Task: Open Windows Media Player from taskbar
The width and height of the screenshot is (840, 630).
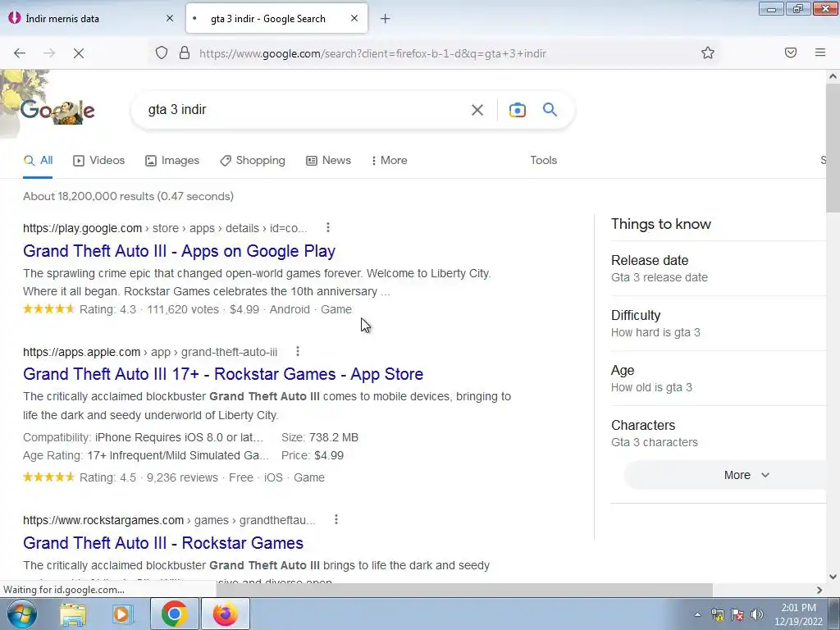Action: 122,614
